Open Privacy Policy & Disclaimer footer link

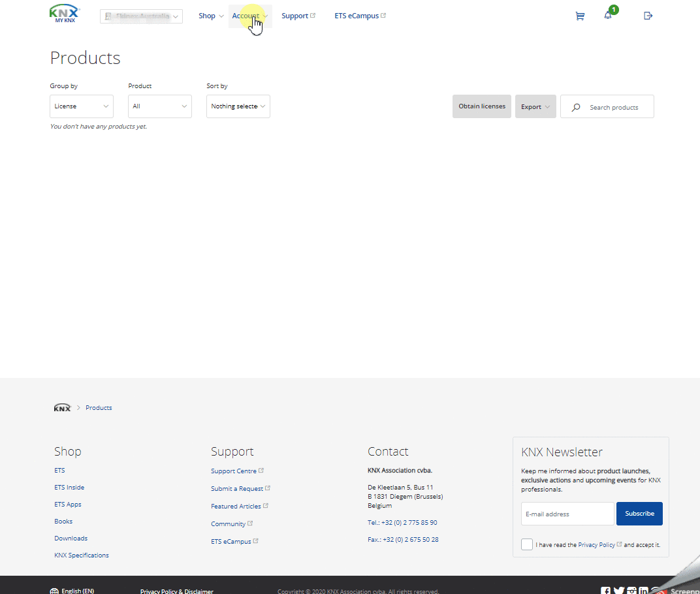pyautogui.click(x=177, y=591)
